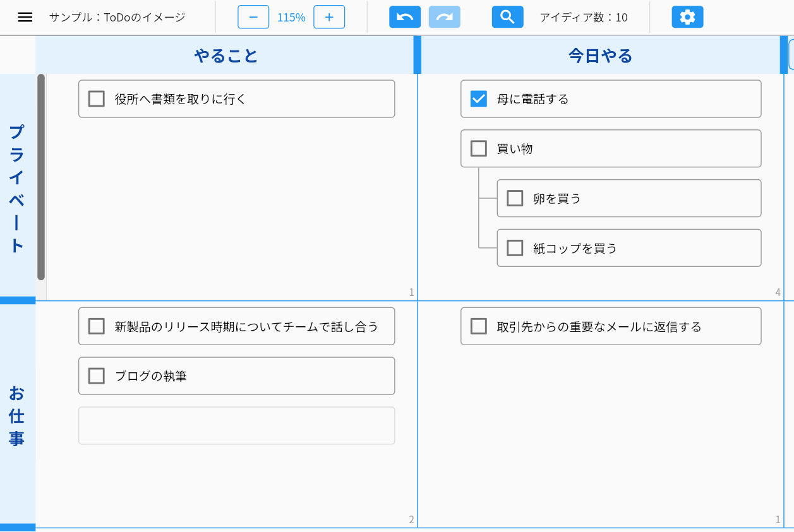Uncheck the 母に電話する checkbox

(x=479, y=99)
